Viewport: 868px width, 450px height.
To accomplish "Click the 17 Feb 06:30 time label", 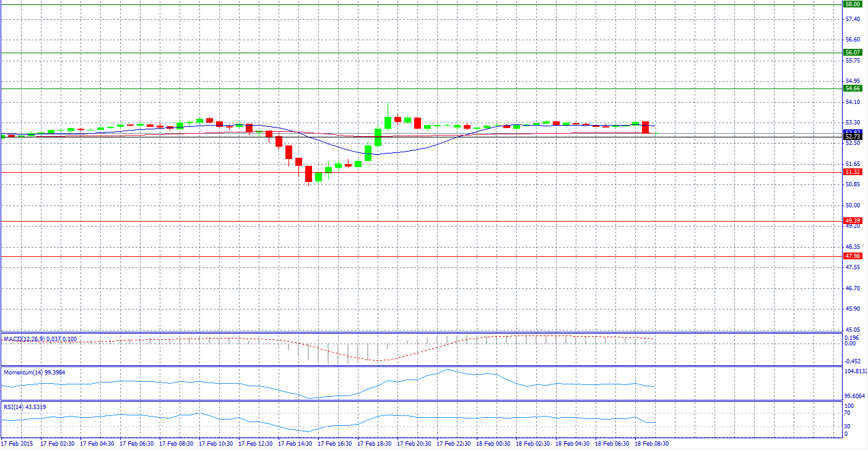I will click(137, 444).
